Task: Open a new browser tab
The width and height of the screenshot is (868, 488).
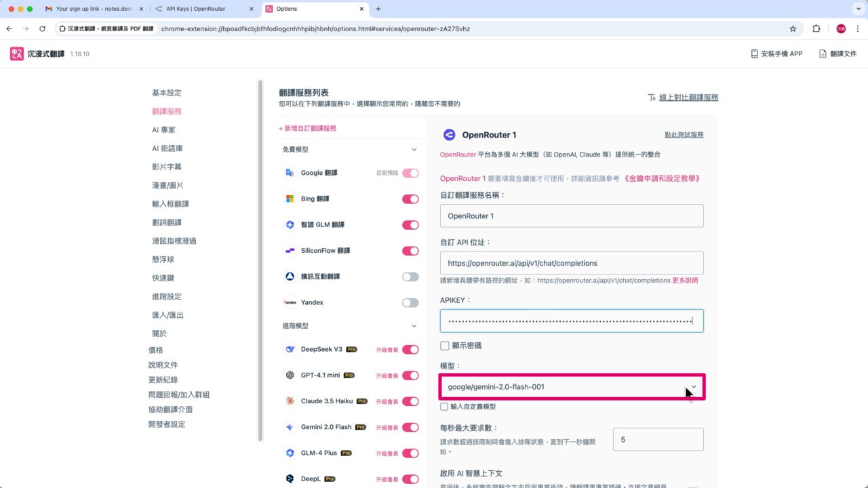Action: 378,9
